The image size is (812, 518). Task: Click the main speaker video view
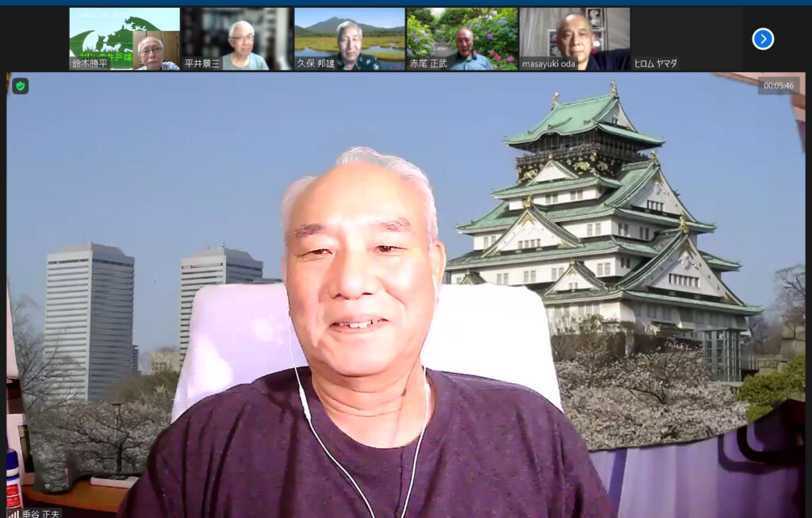point(404,301)
